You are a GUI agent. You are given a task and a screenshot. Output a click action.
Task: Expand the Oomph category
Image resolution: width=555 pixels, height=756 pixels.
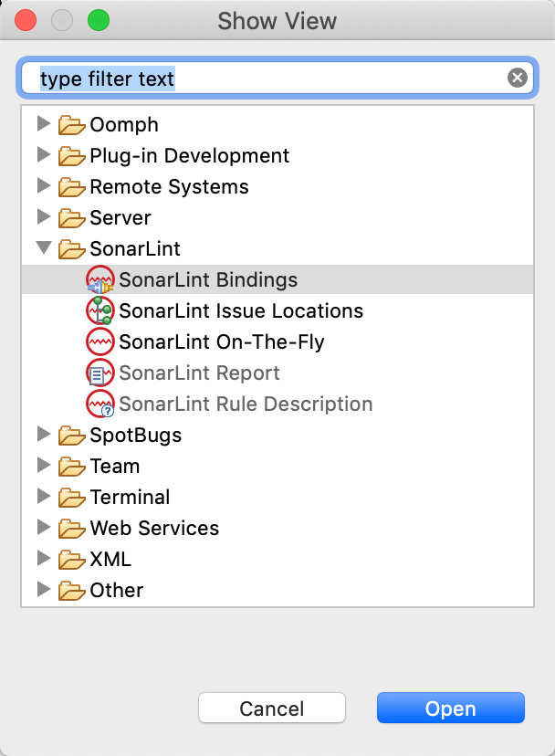pos(44,124)
